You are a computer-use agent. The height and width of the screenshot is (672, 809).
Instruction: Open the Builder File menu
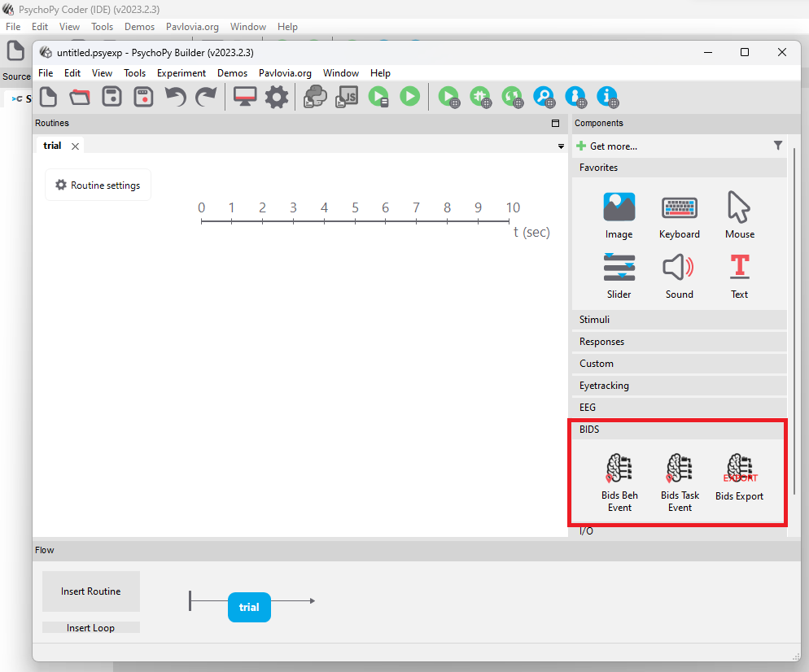click(x=46, y=72)
